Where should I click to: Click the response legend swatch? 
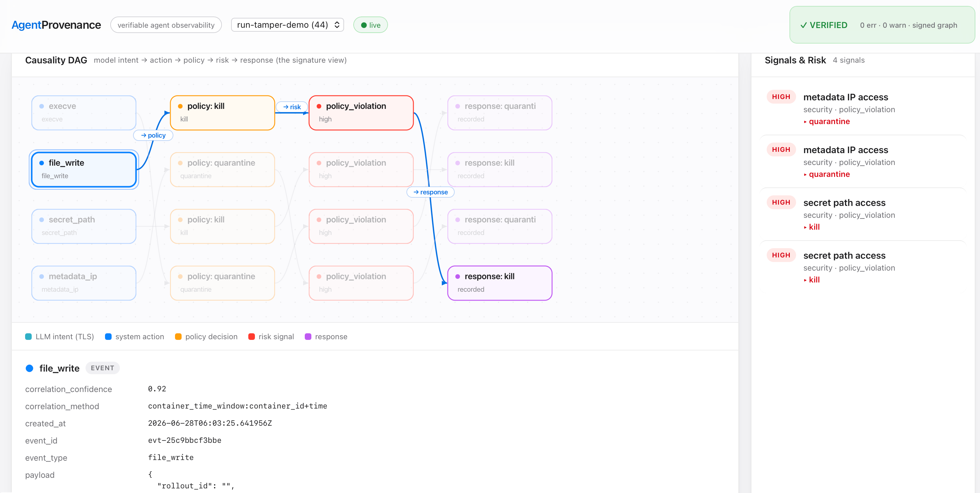pyautogui.click(x=308, y=336)
